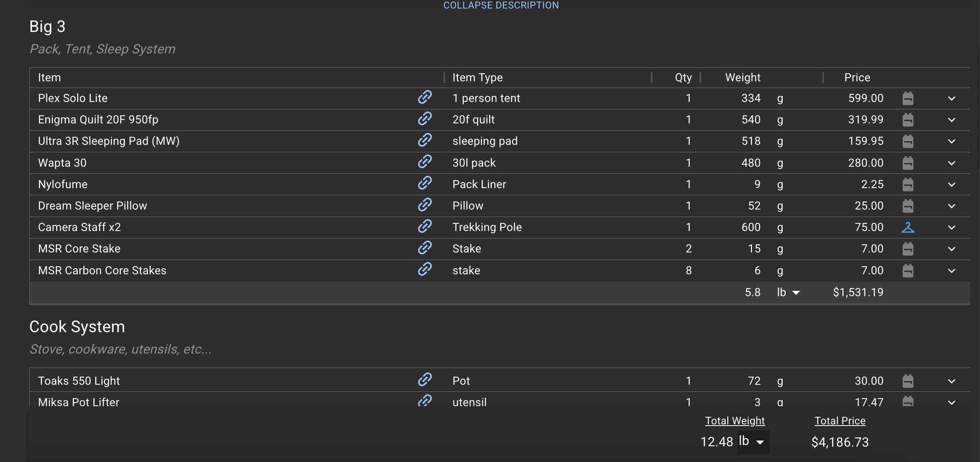Expand the Ultra 3R Sleeping Pad row chevron
Screen dimensions: 980x462
click(x=952, y=142)
